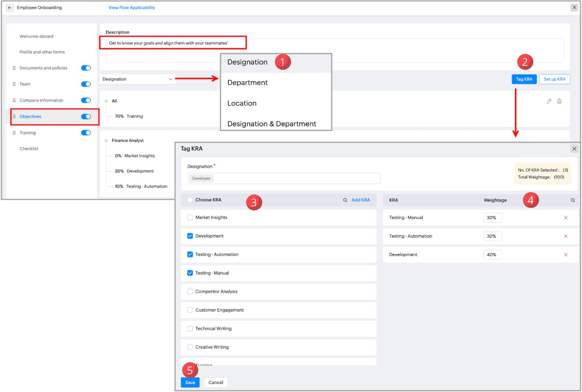This screenshot has height=392, width=582.
Task: Go to Checklist in sidebar
Action: point(29,149)
